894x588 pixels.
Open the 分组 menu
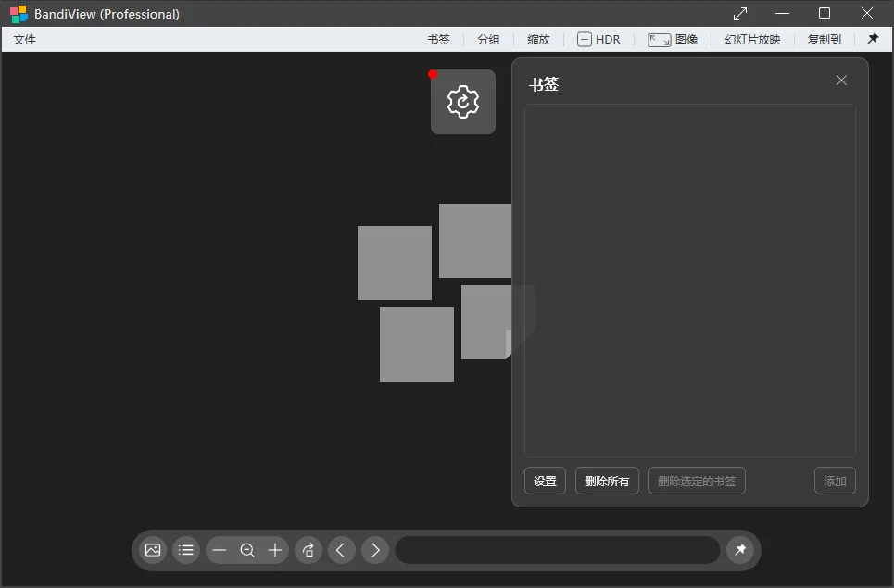488,39
